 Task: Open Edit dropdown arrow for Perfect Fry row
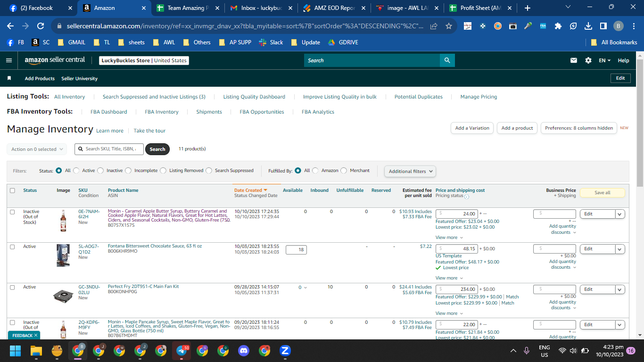coord(620,289)
